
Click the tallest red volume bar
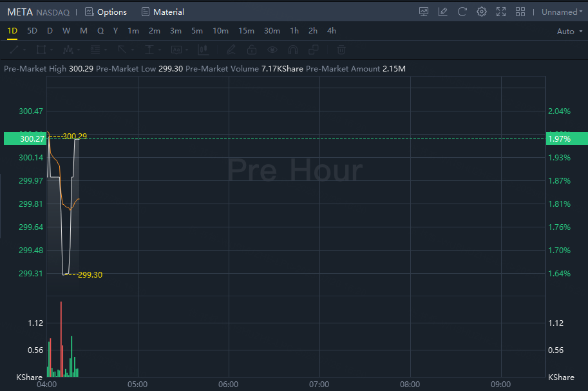coord(61,339)
